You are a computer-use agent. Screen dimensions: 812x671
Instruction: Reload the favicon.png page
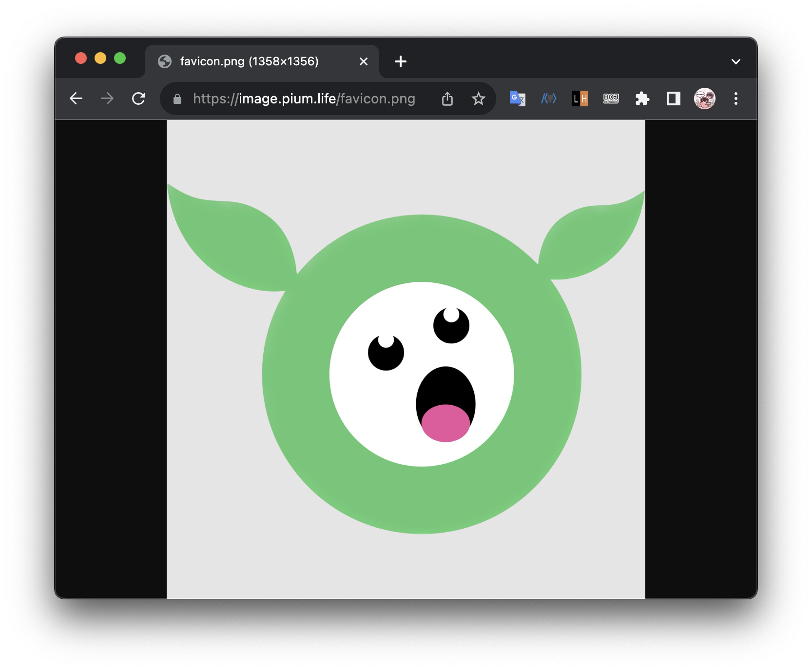(x=139, y=99)
